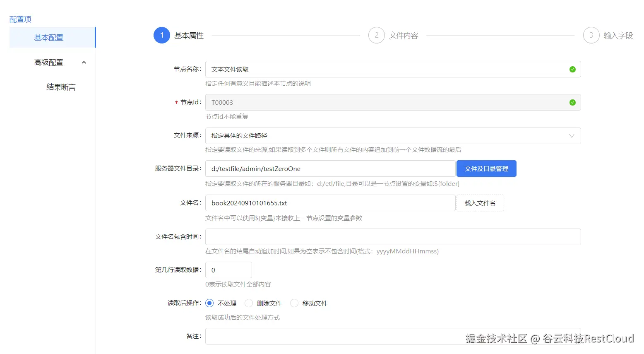Image resolution: width=644 pixels, height=354 pixels.
Task: Click the 配置项 header text
Action: 20,19
